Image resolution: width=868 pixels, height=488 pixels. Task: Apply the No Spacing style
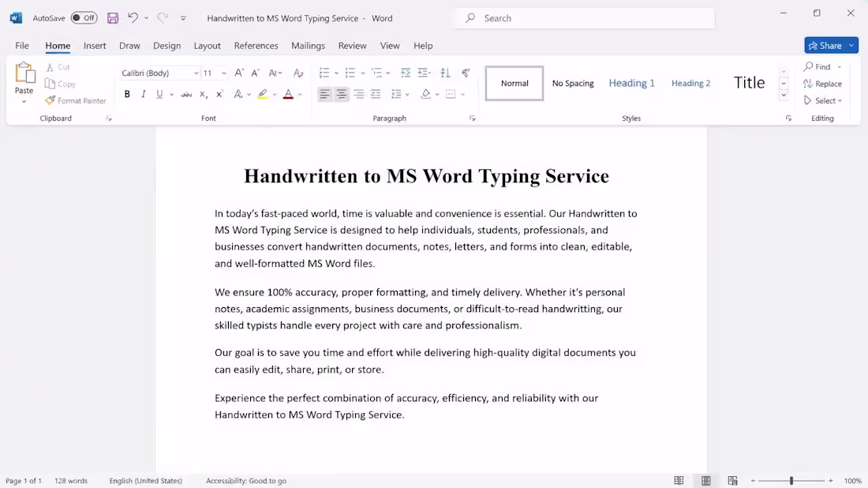tap(573, 83)
